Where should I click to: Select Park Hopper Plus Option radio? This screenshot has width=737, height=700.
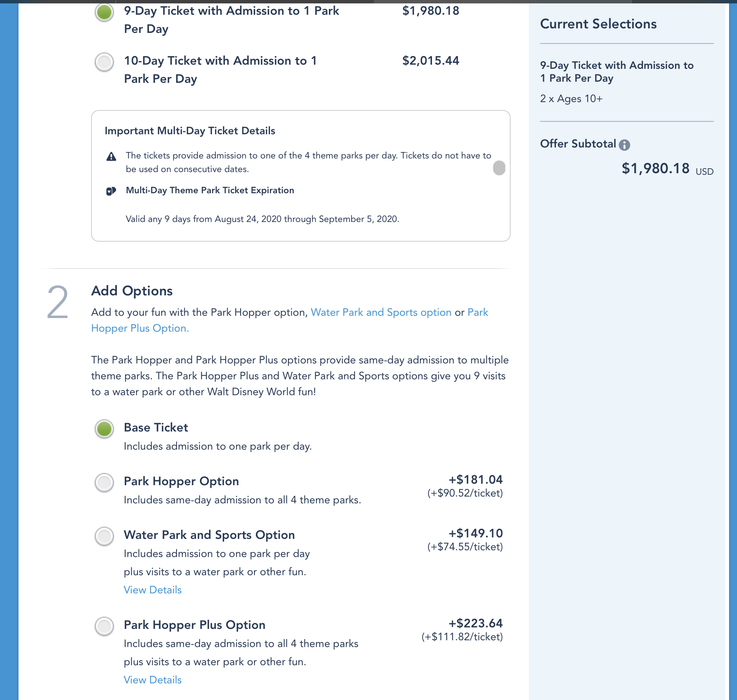tap(104, 626)
